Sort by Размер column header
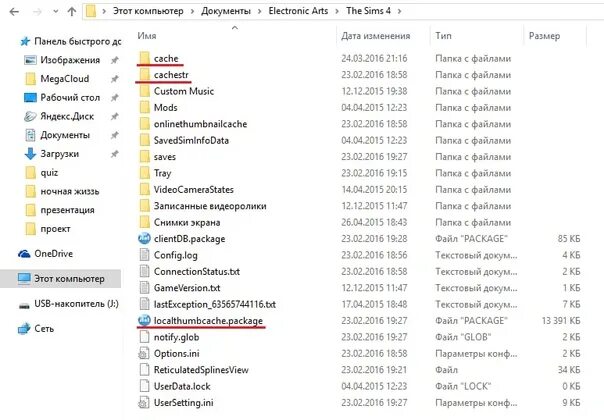Screen dimensions: 604x420 [544, 36]
